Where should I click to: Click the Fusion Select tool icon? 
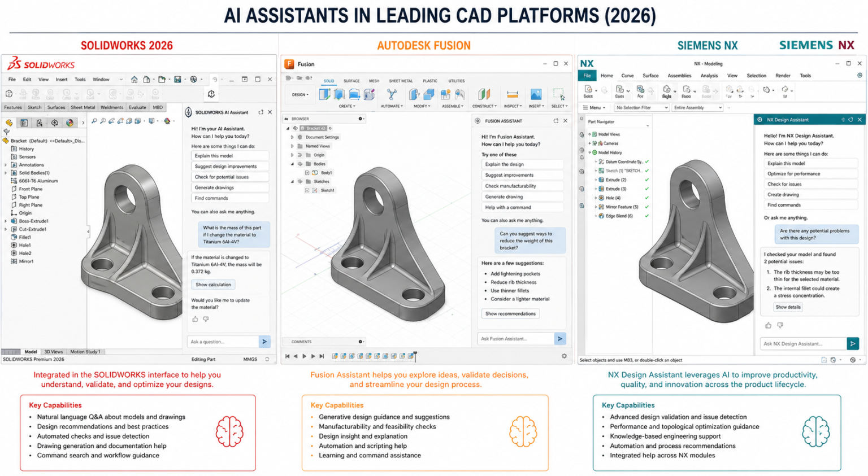[x=559, y=94]
